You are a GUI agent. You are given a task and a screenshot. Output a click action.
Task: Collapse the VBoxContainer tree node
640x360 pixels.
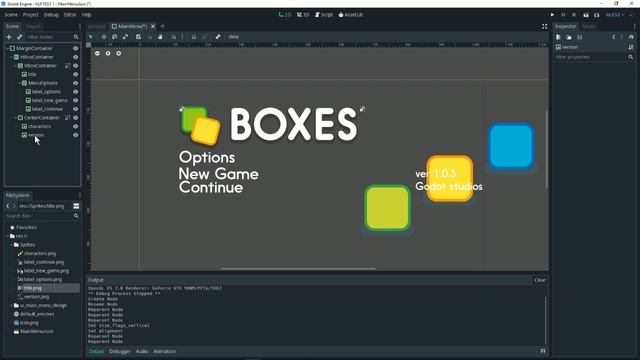click(x=16, y=65)
